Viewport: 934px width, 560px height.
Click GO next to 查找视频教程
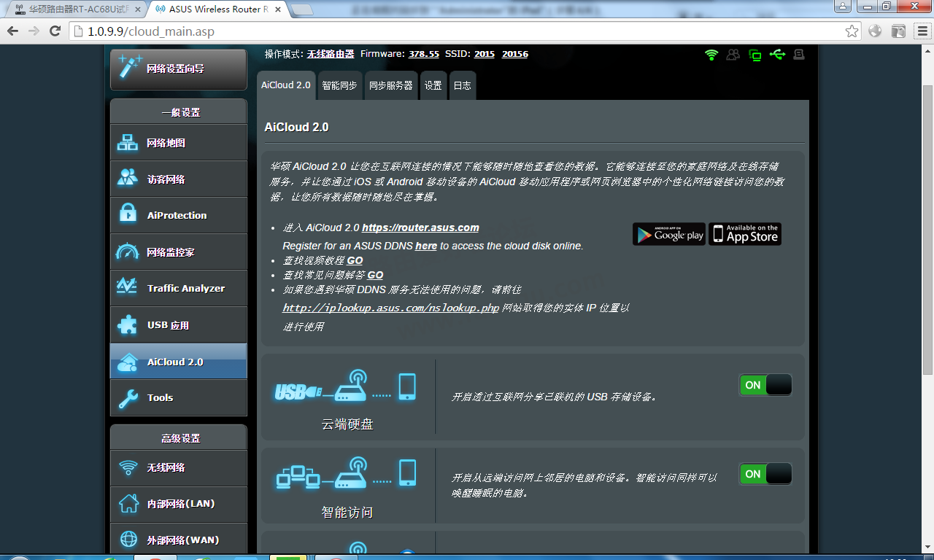point(355,260)
